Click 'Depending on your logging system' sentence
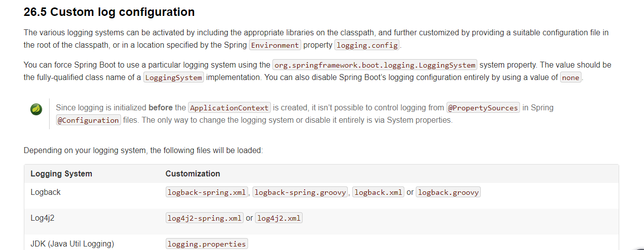 coord(143,150)
